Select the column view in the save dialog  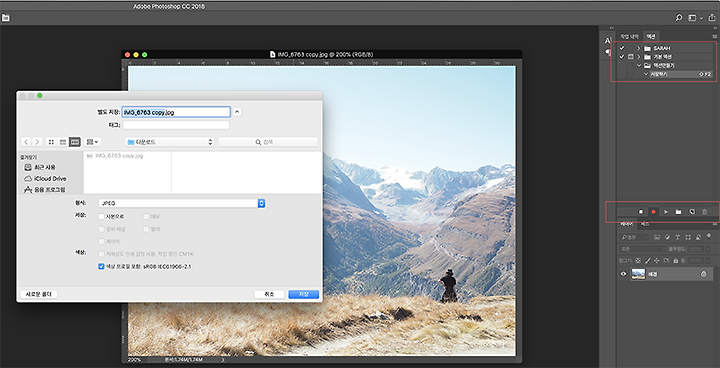pyautogui.click(x=75, y=142)
